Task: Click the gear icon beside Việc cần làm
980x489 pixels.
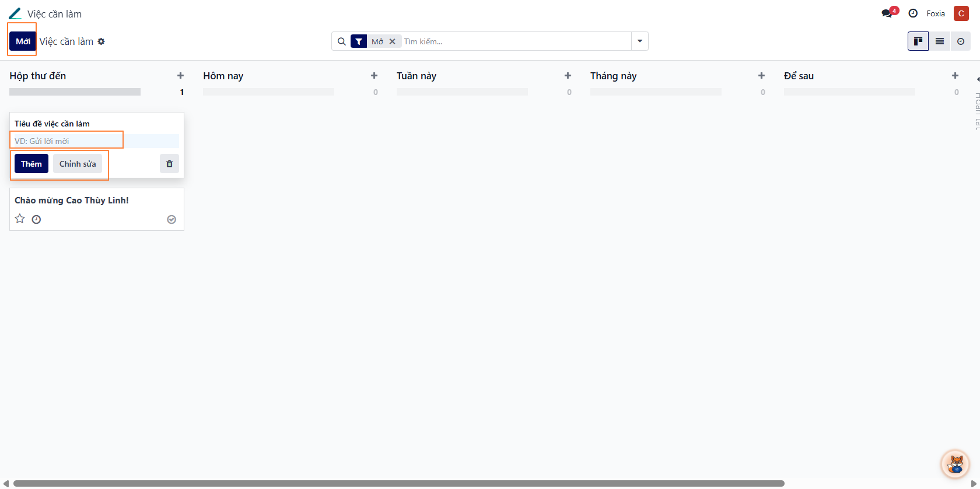Action: click(x=101, y=41)
